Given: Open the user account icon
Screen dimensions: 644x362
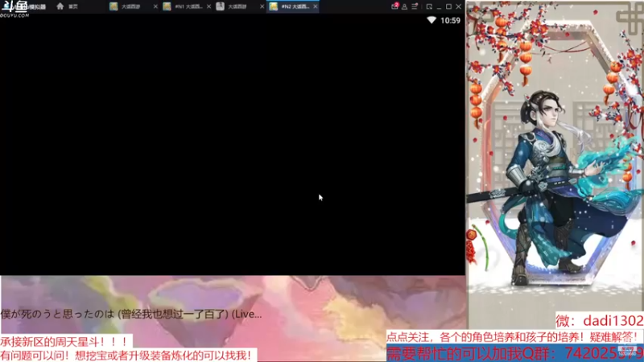Looking at the screenshot, I should pyautogui.click(x=405, y=6).
